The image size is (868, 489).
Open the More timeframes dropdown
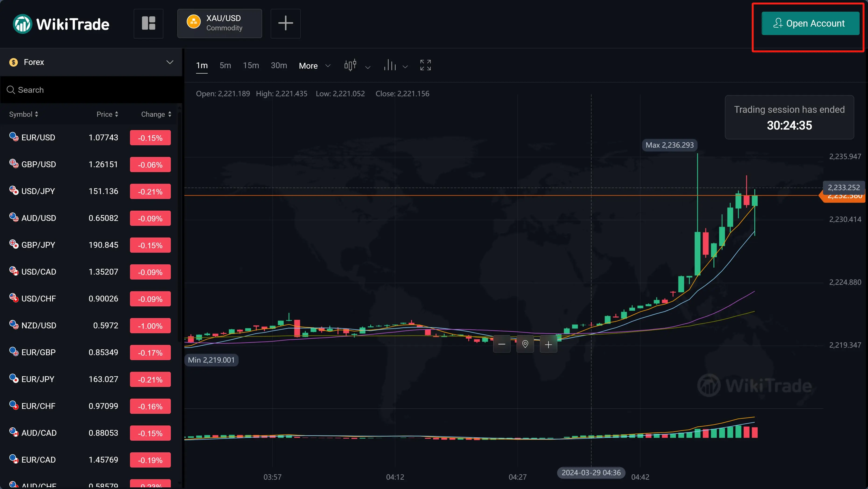coord(314,66)
